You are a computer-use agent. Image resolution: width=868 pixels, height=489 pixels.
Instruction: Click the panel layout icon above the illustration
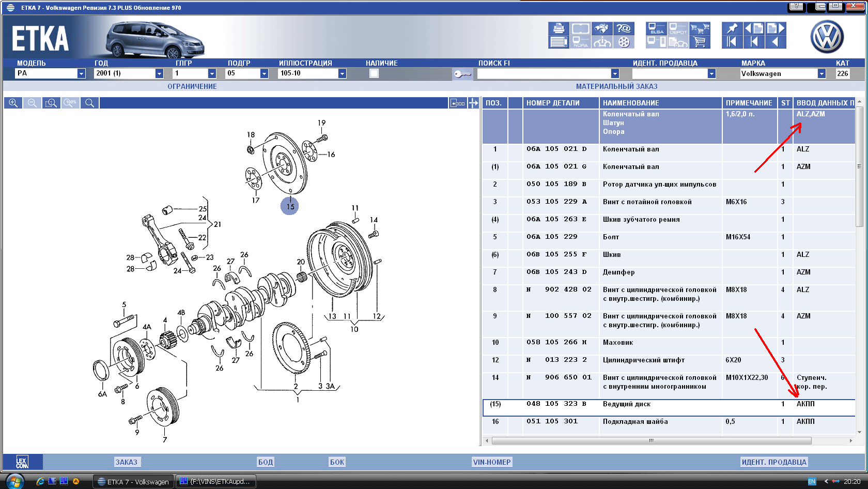458,103
